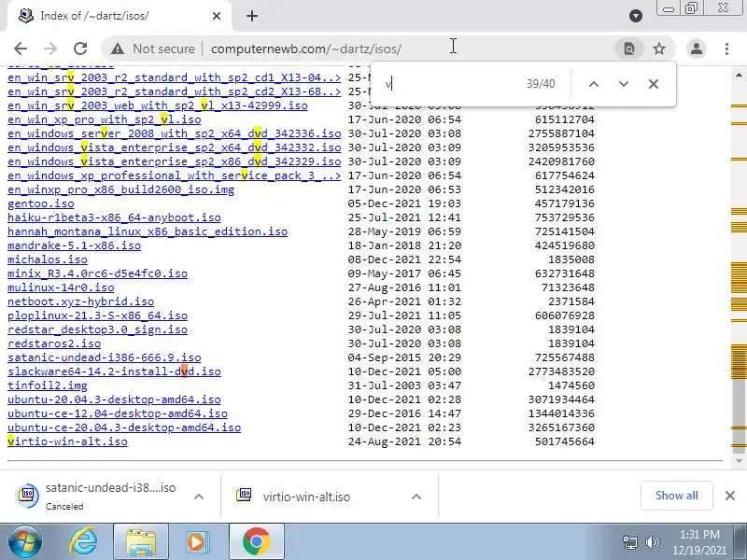Viewport: 747px width, 560px height.
Task: Close the downloads shelf
Action: pyautogui.click(x=730, y=496)
